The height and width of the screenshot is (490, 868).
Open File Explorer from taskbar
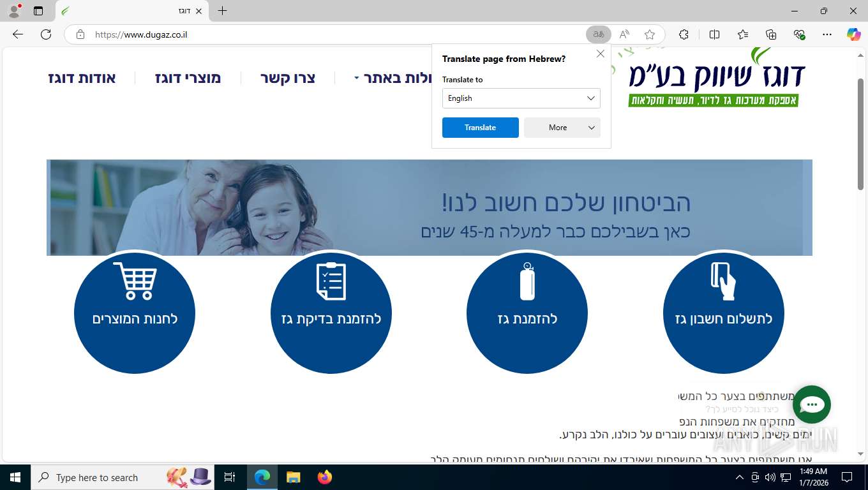point(293,477)
